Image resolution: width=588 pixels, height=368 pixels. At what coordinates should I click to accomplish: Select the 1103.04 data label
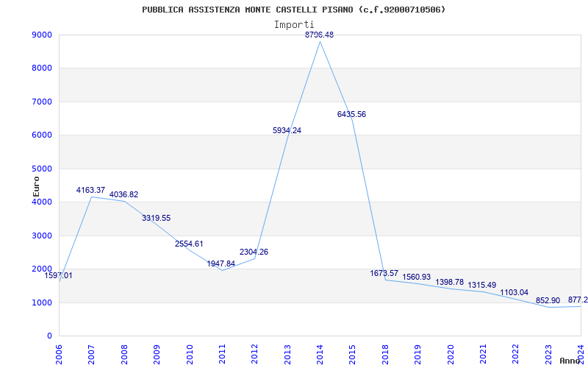[514, 292]
